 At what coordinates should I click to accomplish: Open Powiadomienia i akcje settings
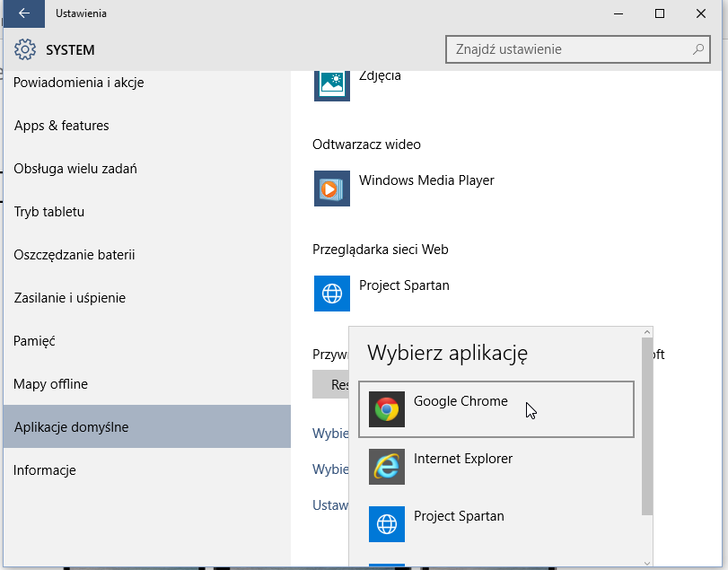tap(146, 83)
